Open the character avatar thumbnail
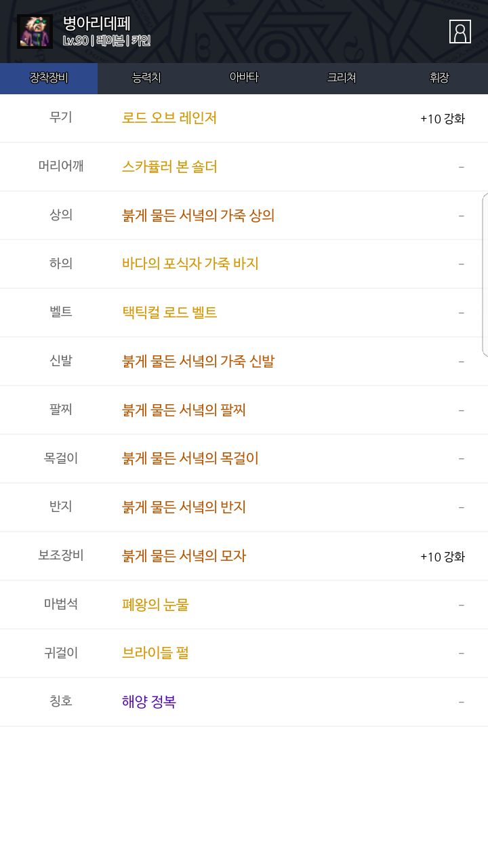This screenshot has height=868, width=488. [35, 32]
